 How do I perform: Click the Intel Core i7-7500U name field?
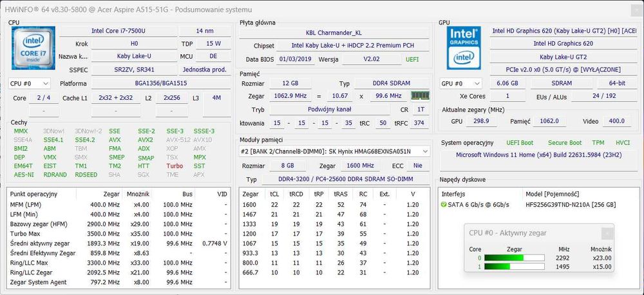pyautogui.click(x=118, y=31)
